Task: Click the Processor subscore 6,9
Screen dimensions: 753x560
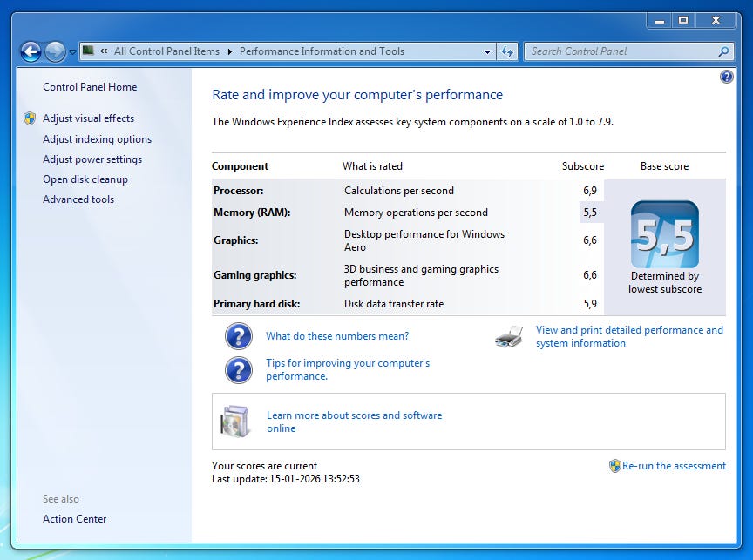Action: point(590,191)
